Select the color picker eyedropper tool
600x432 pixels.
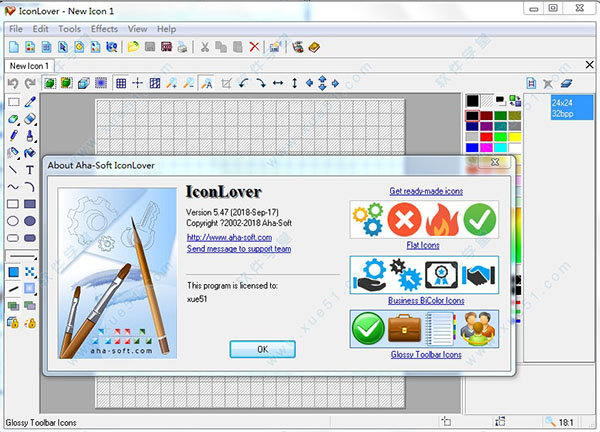[x=30, y=102]
